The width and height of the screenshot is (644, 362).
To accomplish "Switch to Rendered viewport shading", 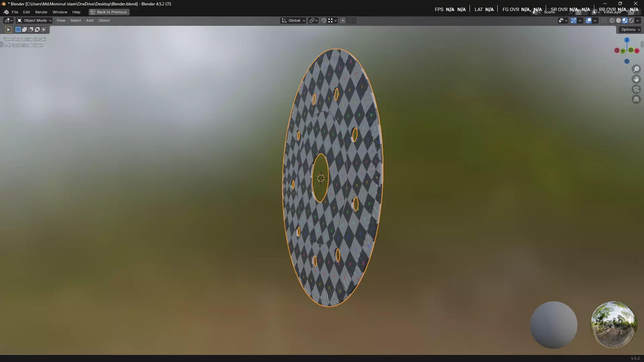I will pos(631,20).
